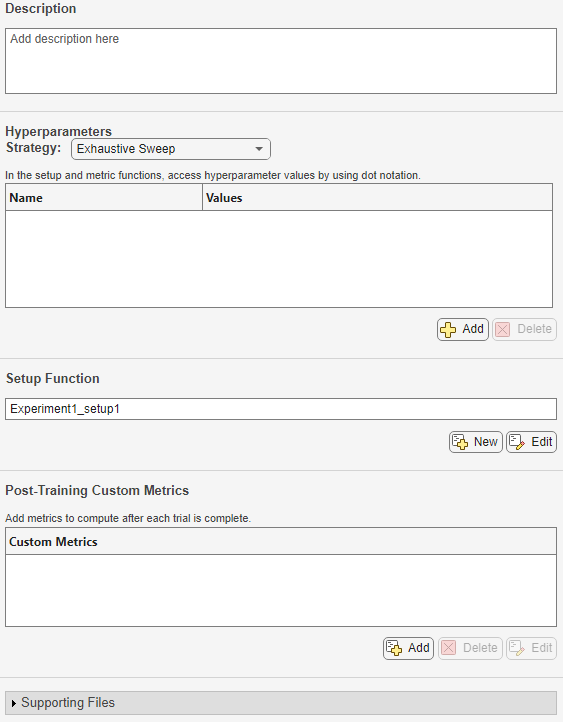Create a New setup function

pyautogui.click(x=476, y=442)
